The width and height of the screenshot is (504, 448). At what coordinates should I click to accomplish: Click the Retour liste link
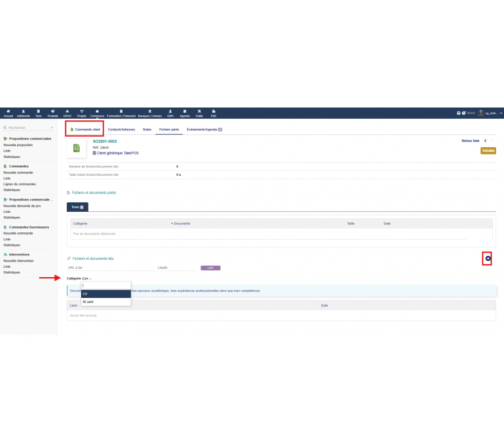point(470,141)
